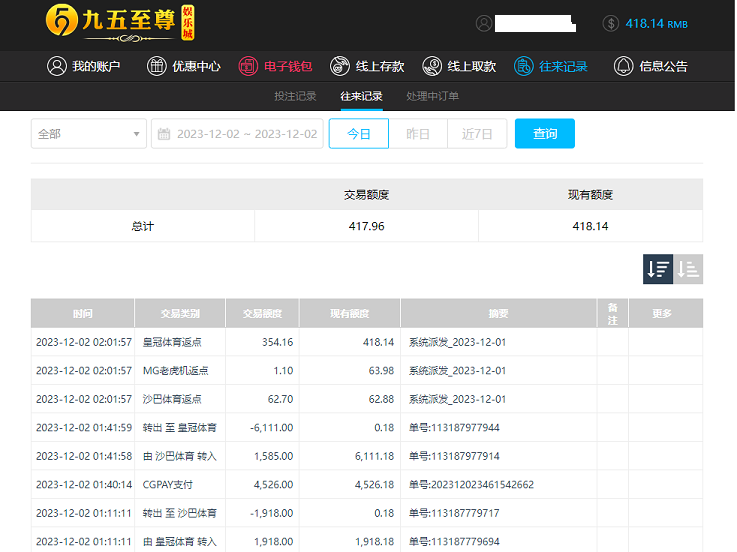Click the RMB balance coin icon
The image size is (737, 552).
(x=610, y=23)
